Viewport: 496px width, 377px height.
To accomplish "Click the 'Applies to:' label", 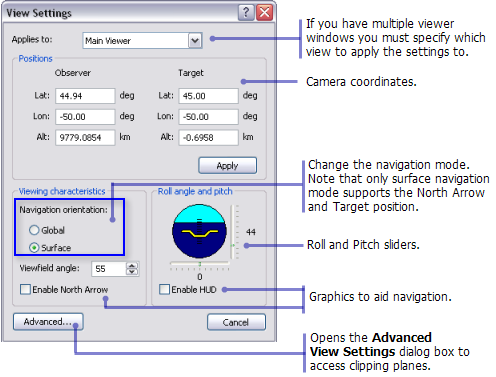I will (x=32, y=40).
